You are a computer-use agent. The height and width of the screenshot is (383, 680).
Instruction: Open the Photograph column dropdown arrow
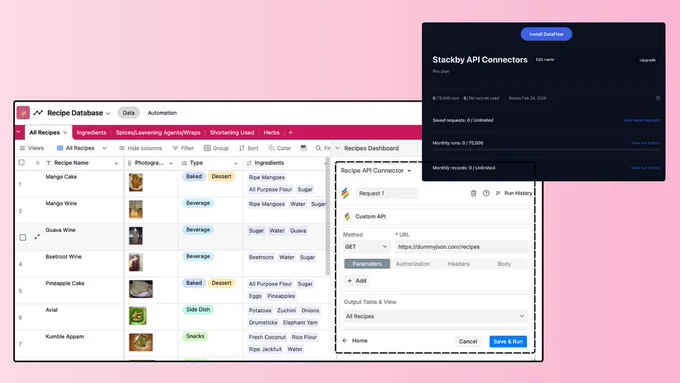[x=171, y=164]
